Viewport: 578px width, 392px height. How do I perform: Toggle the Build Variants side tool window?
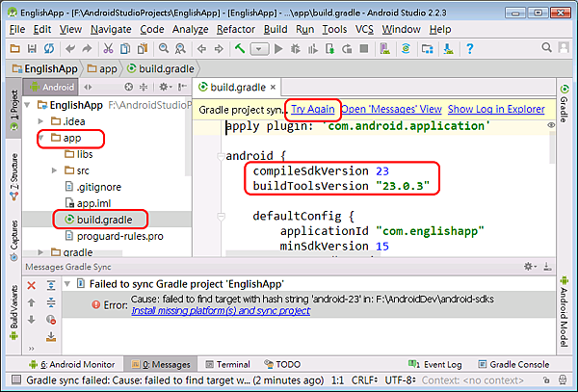(14, 312)
